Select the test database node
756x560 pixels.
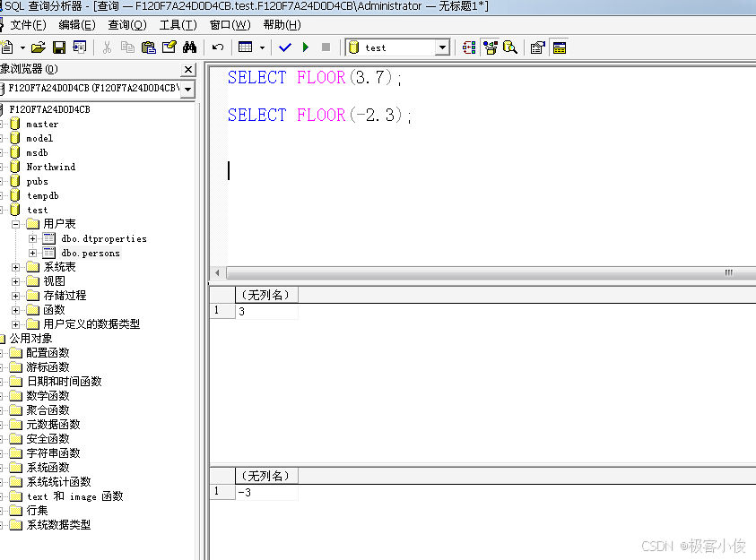pyautogui.click(x=37, y=210)
